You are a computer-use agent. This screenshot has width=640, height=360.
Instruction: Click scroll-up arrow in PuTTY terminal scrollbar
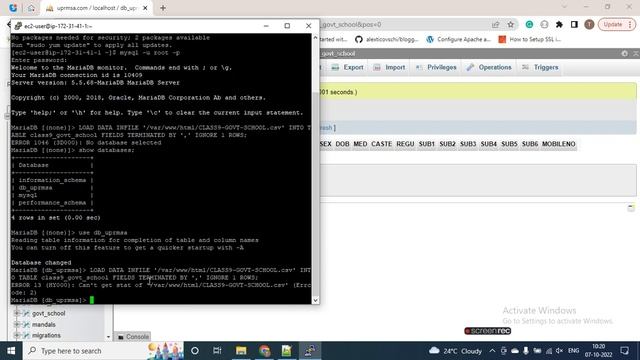click(315, 38)
